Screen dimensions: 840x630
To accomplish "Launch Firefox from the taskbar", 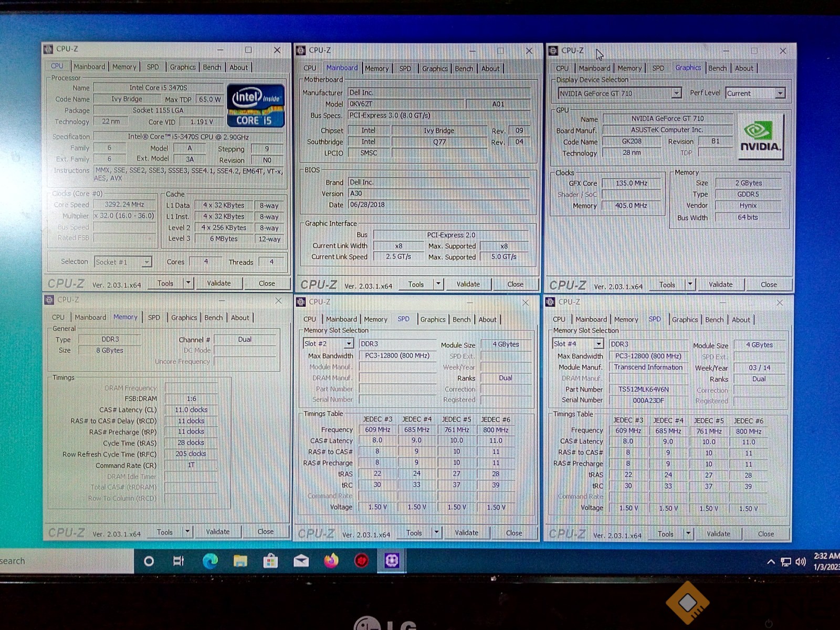I will click(331, 561).
